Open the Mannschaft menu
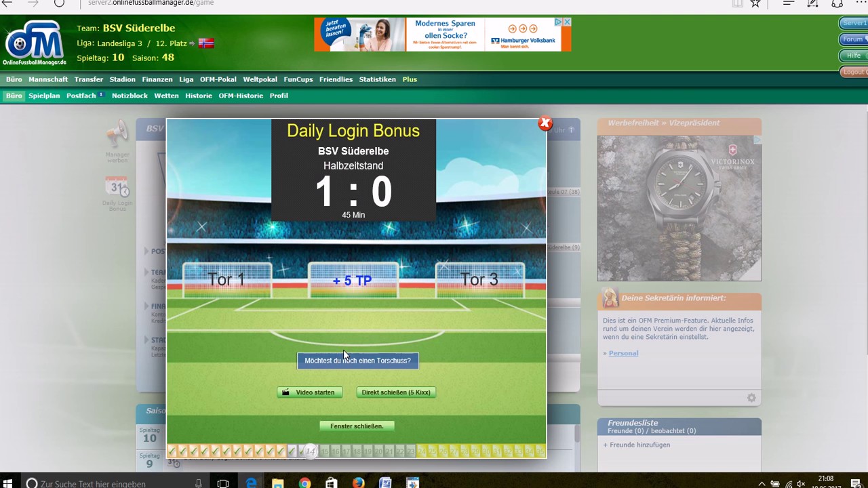This screenshot has height=488, width=868. pyautogui.click(x=48, y=79)
